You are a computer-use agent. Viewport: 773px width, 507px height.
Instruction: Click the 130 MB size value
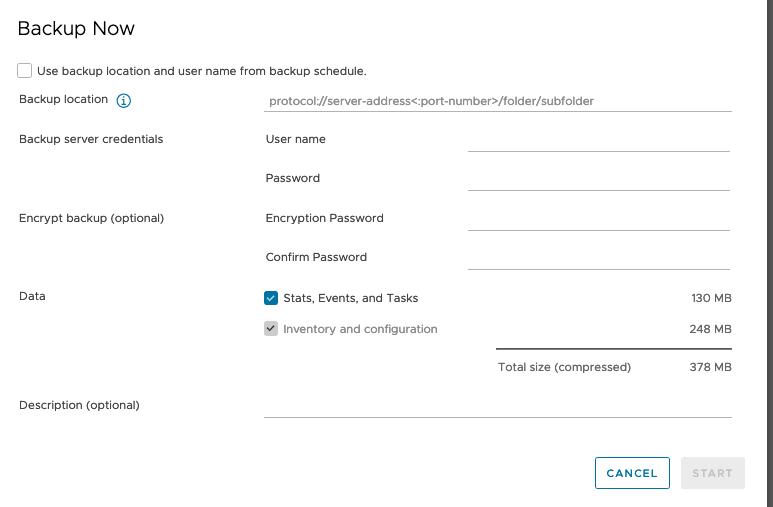tap(711, 298)
